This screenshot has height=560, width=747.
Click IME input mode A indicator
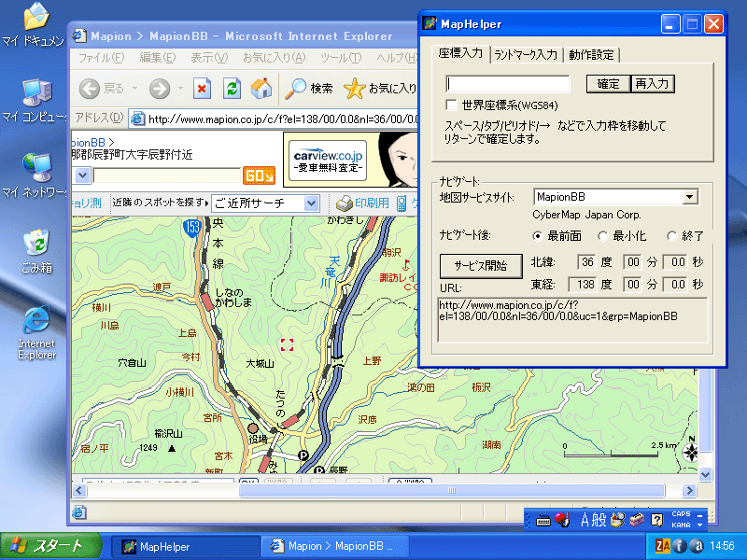point(585,520)
